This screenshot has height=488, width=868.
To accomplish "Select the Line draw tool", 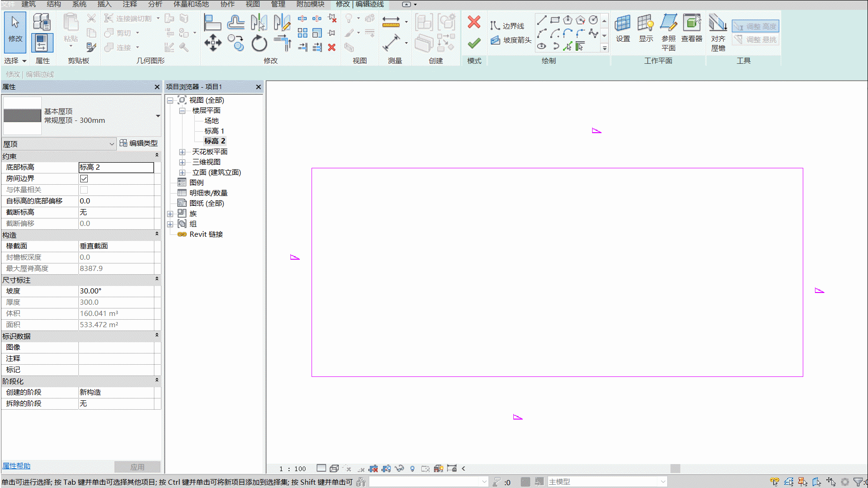I will point(541,20).
